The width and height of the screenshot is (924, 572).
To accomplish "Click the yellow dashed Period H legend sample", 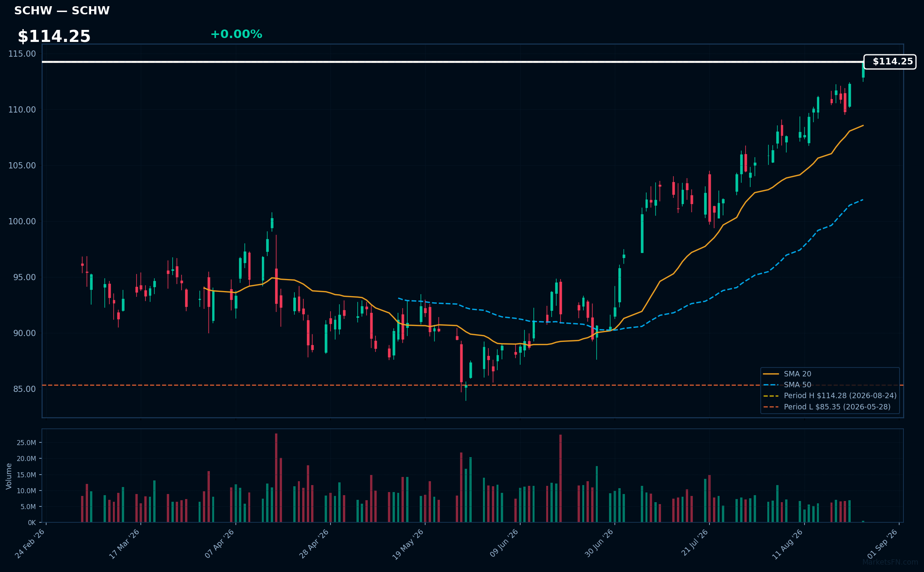I will (x=771, y=396).
